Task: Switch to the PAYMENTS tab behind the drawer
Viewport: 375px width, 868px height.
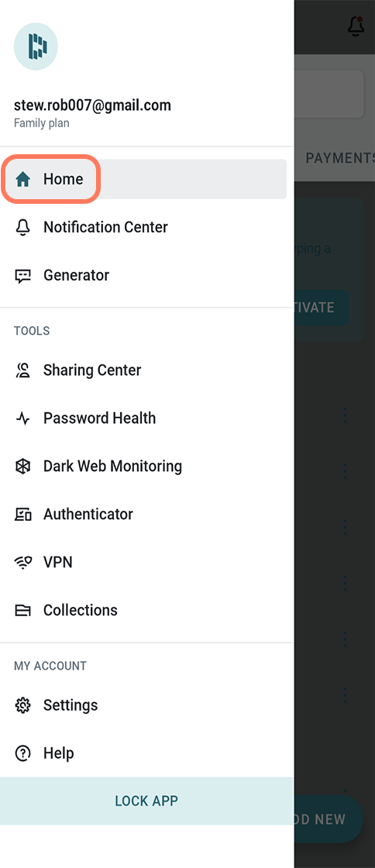Action: (340, 158)
